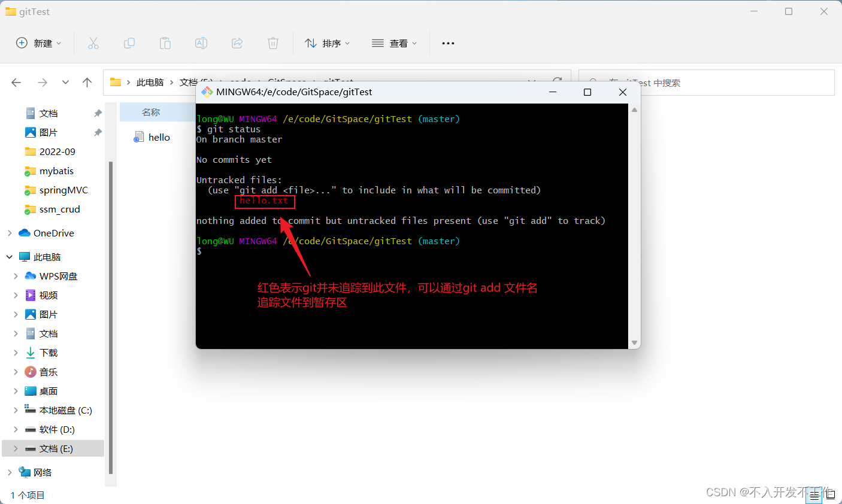Screen dimensions: 842x504
Task: Select 文档 under 此电脑
Action: tap(49, 333)
